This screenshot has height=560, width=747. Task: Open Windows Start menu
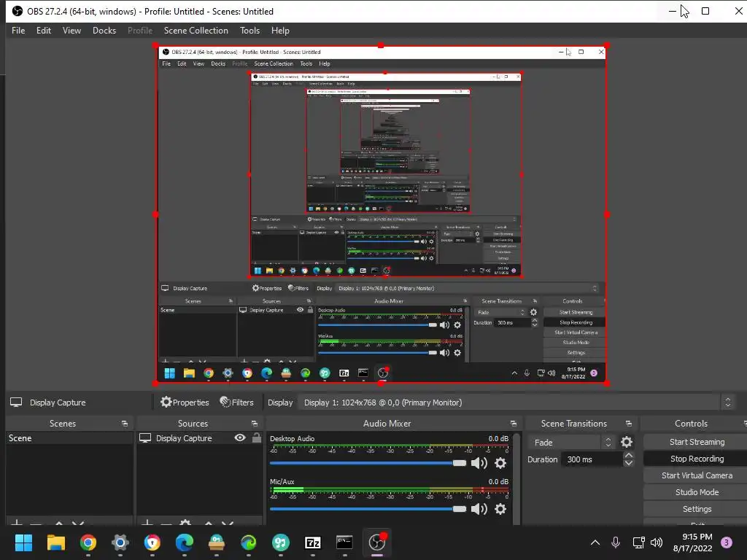(23, 542)
